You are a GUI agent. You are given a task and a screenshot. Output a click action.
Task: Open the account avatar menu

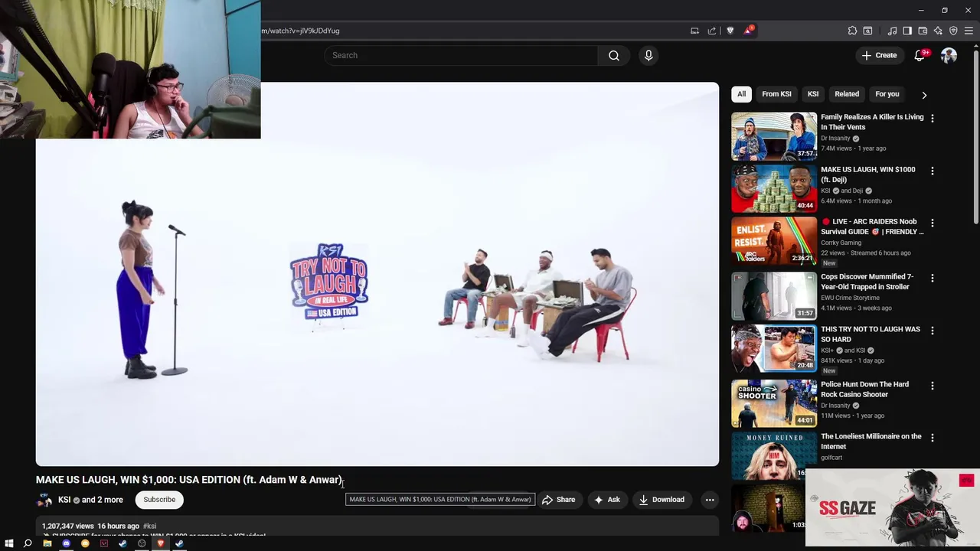pos(949,55)
